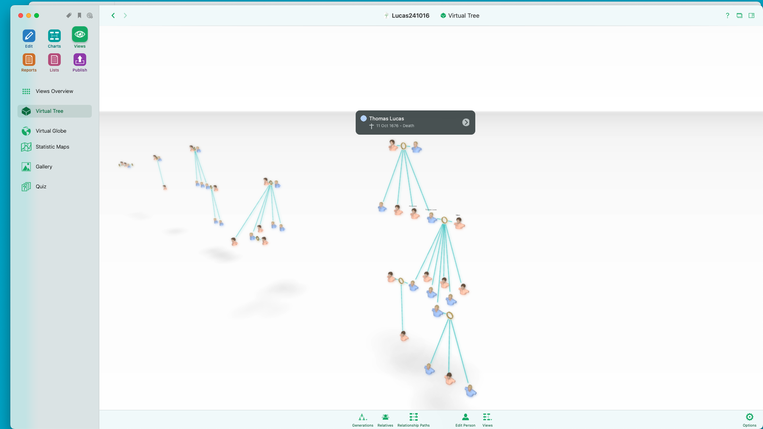Viewport: 763px width, 429px height.
Task: Open the Gallery view
Action: point(54,166)
